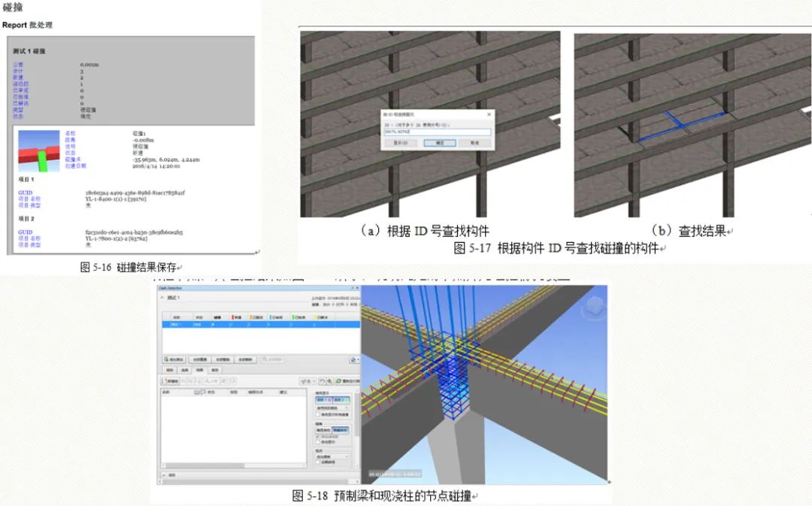Click the Add Test button with green icon
The image size is (812, 506).
(174, 359)
